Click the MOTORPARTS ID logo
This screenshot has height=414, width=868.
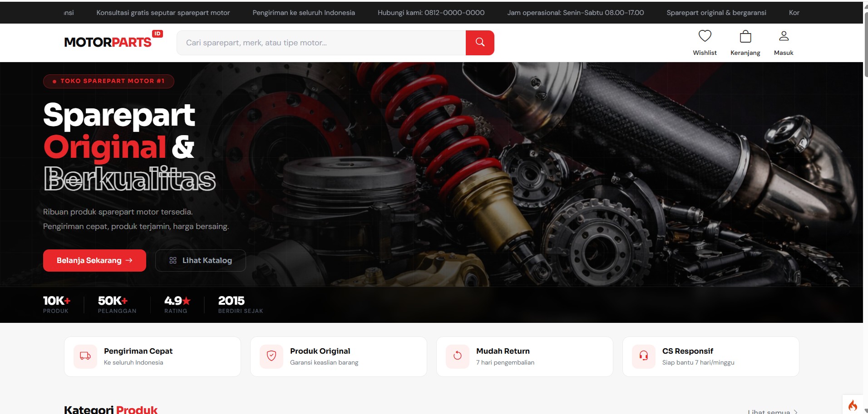[x=113, y=40]
